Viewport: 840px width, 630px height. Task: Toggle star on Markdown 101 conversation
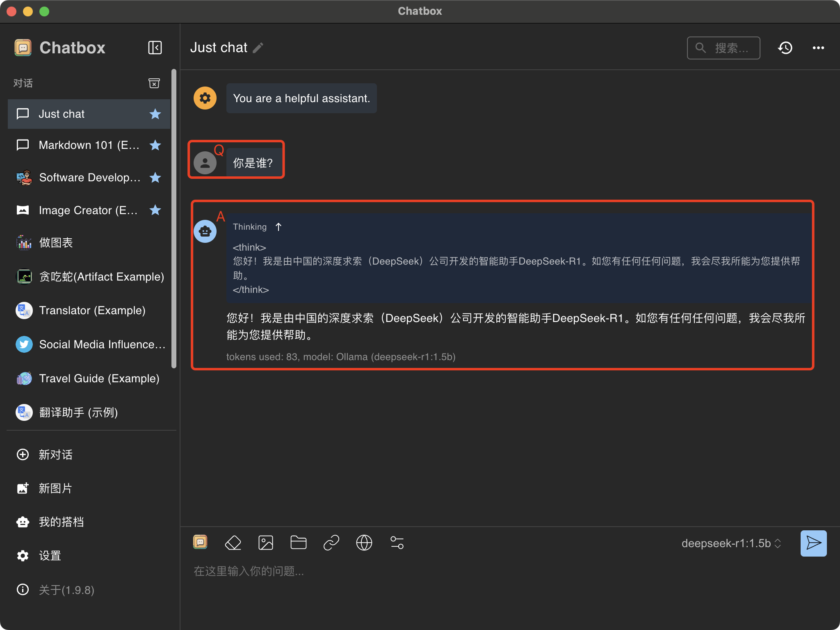[155, 145]
